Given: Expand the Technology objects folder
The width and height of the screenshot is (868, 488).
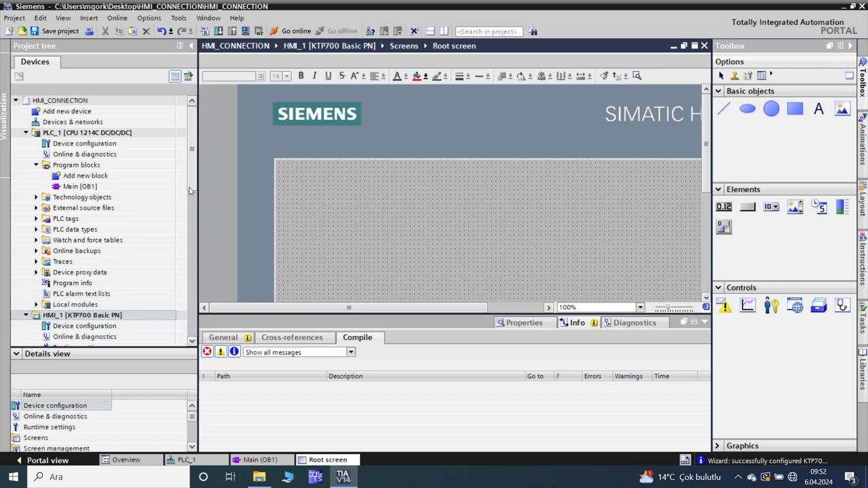Looking at the screenshot, I should [x=37, y=197].
